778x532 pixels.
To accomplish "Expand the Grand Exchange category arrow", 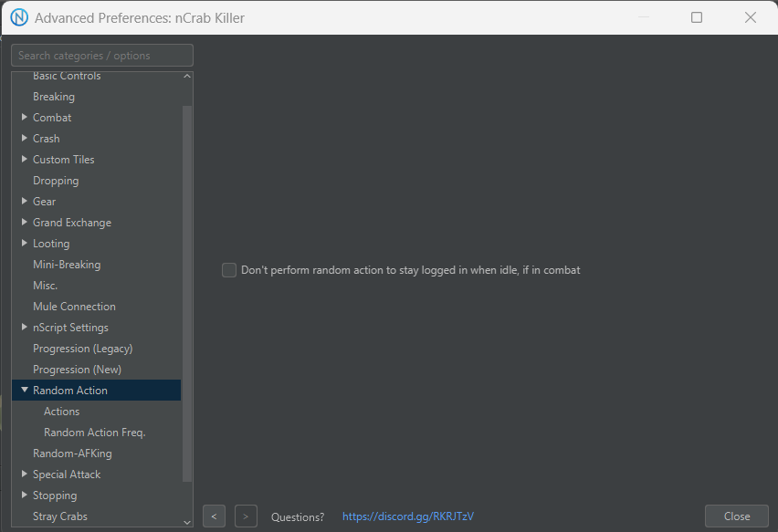I will [25, 223].
